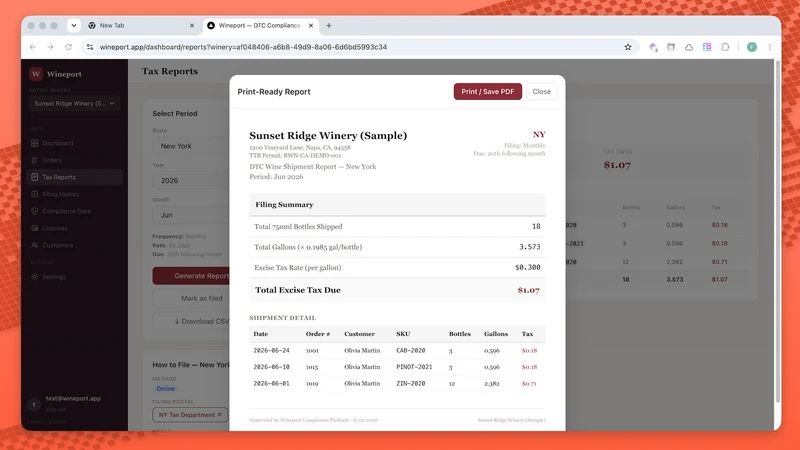Click the Settings gear icon
This screenshot has width=800, height=450.
[x=35, y=277]
